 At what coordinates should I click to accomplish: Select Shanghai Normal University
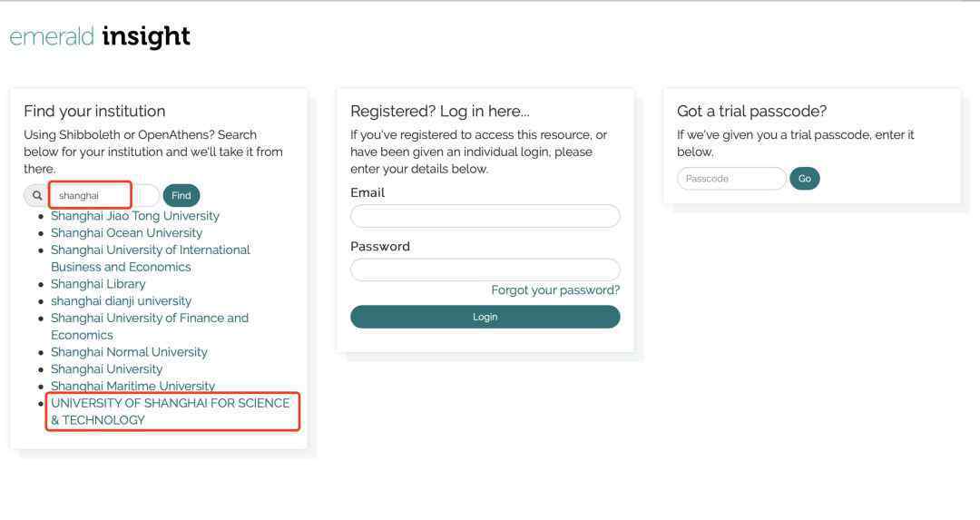[129, 352]
